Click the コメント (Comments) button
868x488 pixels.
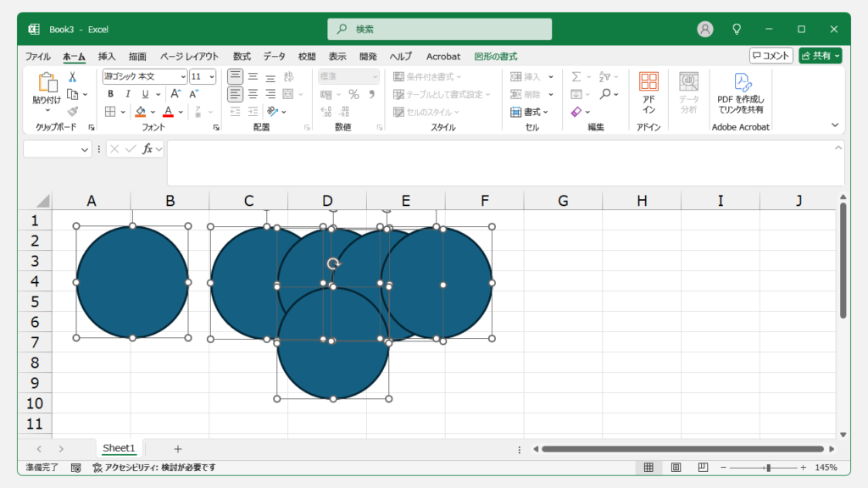[x=771, y=56]
